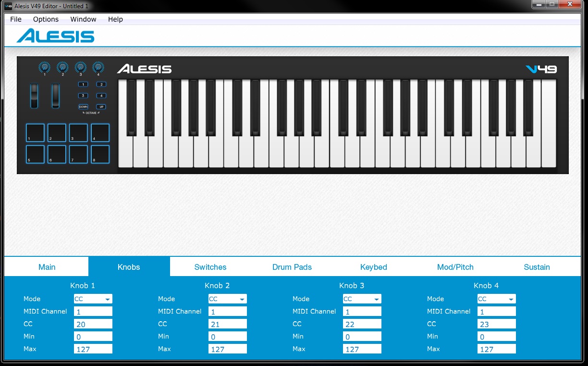Image resolution: width=588 pixels, height=366 pixels.
Task: Click the app icon in the title bar
Action: tap(8, 6)
